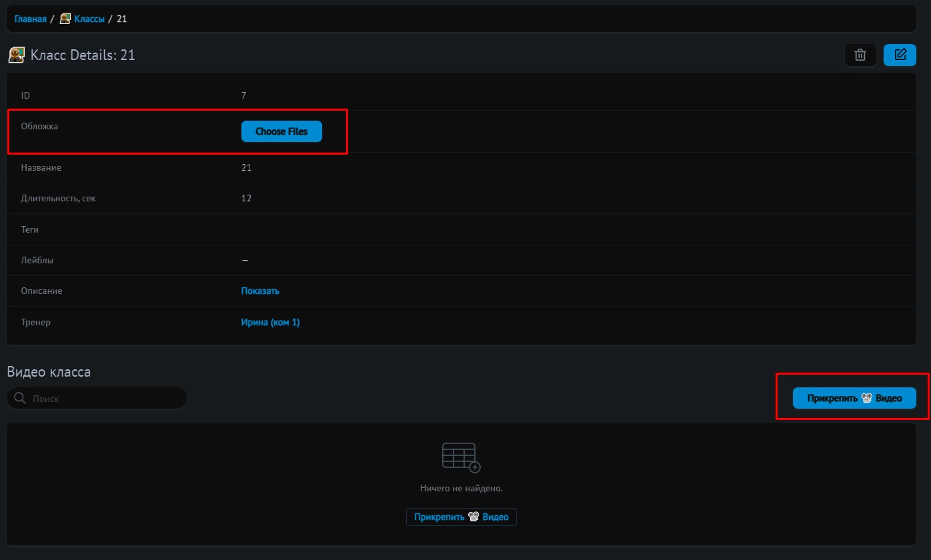Click the class icon beside the page title
The height and width of the screenshot is (560, 931).
point(17,55)
